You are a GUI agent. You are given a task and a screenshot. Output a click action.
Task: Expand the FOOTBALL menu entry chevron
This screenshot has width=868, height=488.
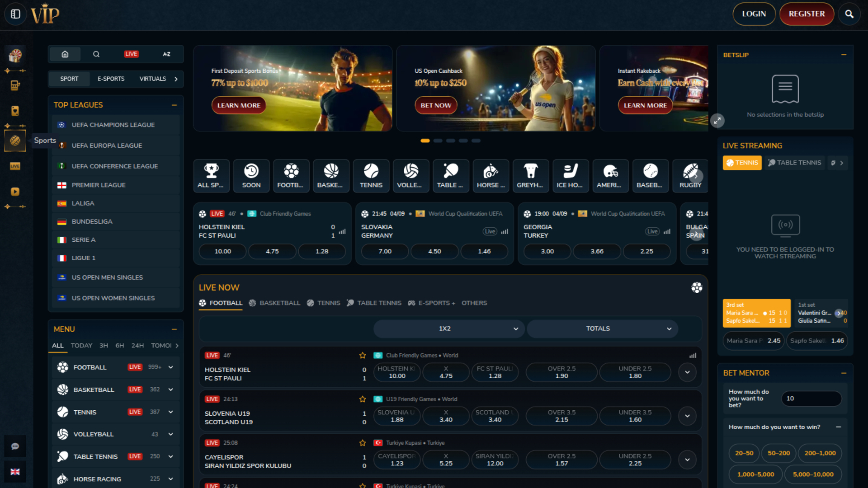click(x=170, y=367)
